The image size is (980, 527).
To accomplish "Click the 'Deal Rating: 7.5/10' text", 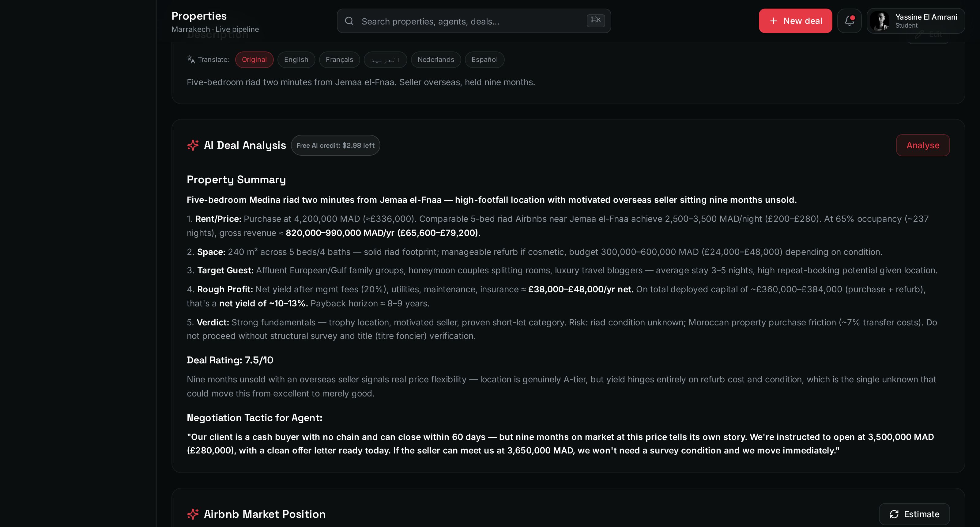I will coord(230,360).
